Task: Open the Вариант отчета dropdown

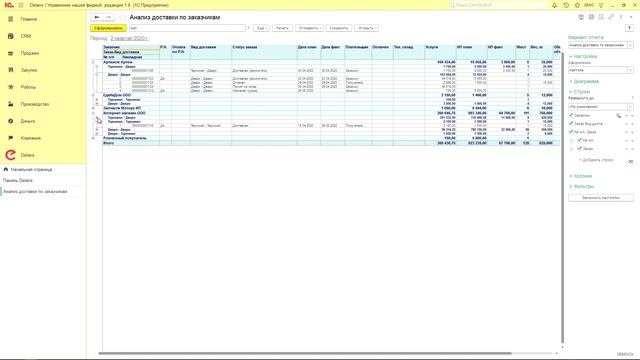Action: [x=631, y=45]
